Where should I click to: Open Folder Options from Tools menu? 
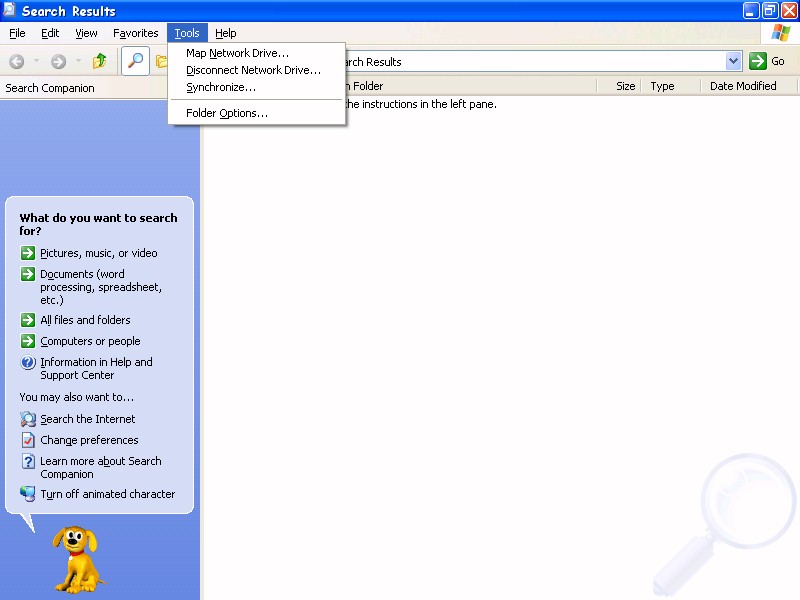tap(257, 113)
